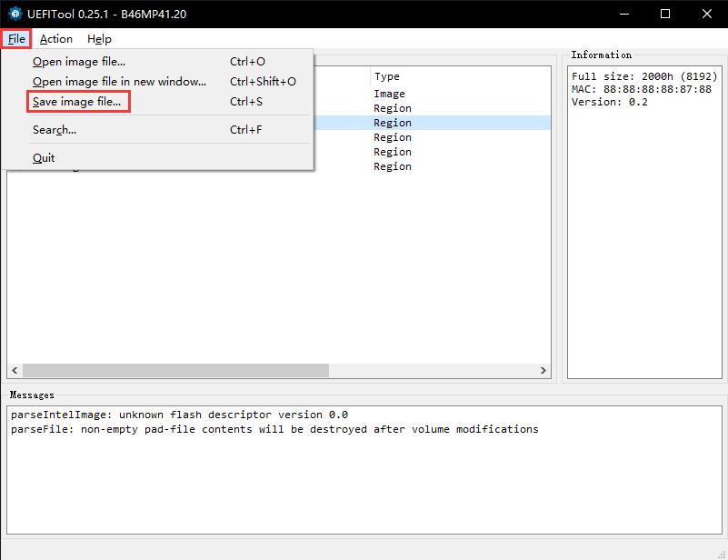Image resolution: width=728 pixels, height=560 pixels.
Task: Select the parseFile pad-file warning message
Action: (x=274, y=429)
